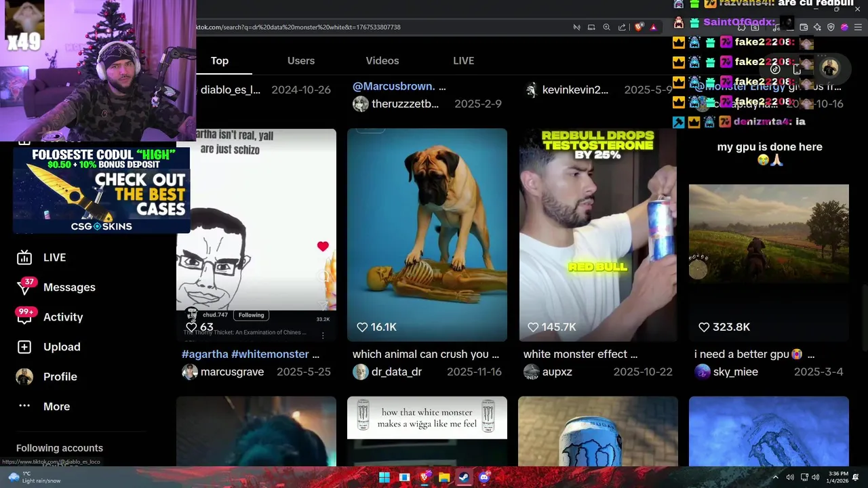Open Discord from the taskbar

point(484,477)
